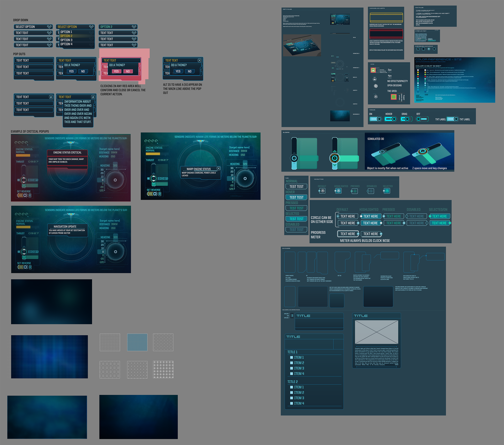
Task: Click the HIGHLIGHTED state icon button
Action: tap(338, 191)
